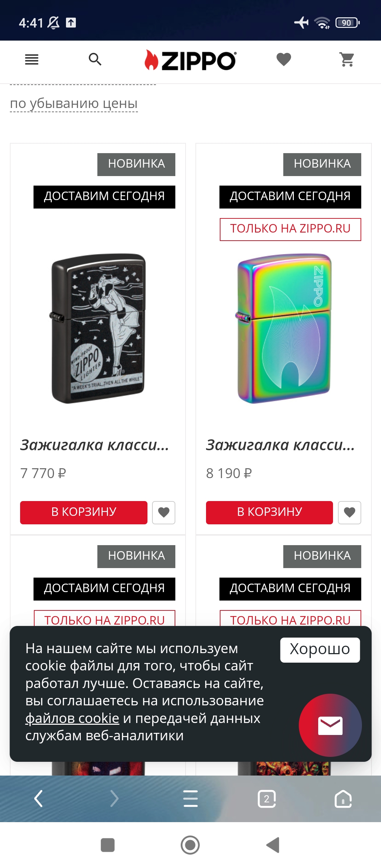Open favorites heart in header
The height and width of the screenshot is (868, 381).
(284, 59)
